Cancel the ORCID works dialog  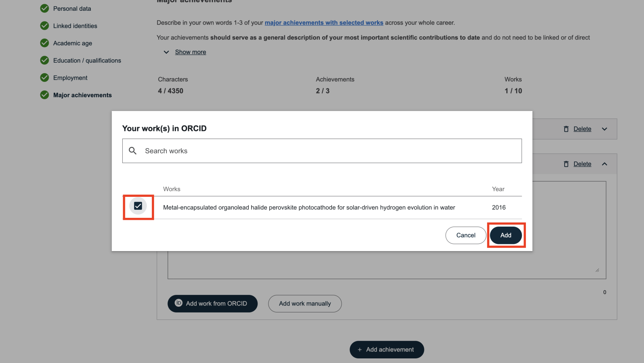[x=465, y=235]
